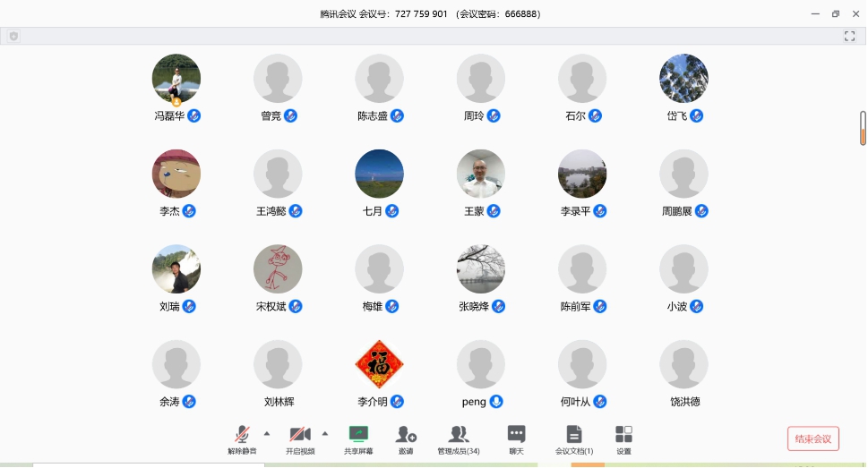Open the Settings (设置) icon

(x=623, y=435)
